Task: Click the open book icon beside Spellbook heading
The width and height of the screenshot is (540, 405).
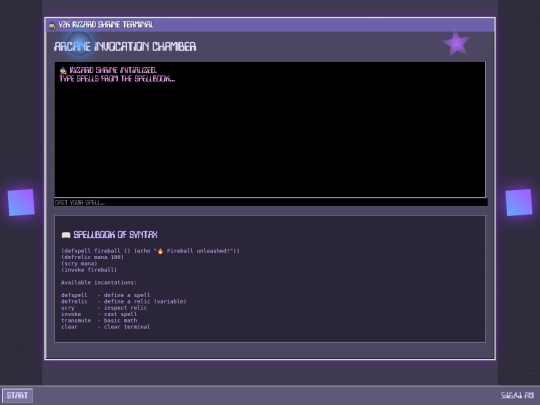Action: click(66, 235)
